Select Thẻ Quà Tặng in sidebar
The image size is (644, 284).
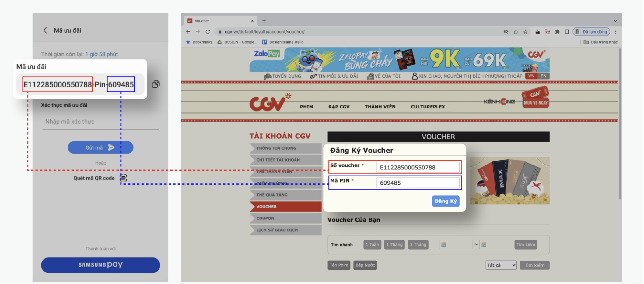[x=285, y=195]
